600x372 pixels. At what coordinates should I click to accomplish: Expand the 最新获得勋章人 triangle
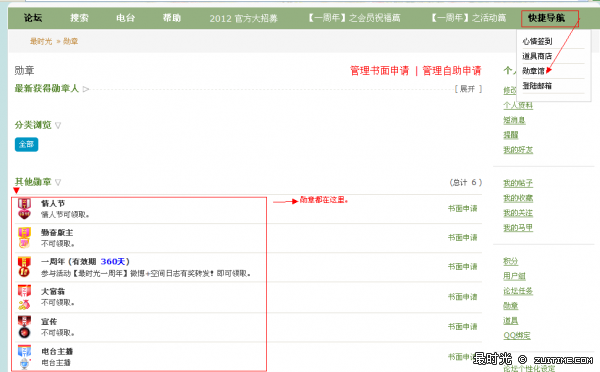click(x=86, y=89)
